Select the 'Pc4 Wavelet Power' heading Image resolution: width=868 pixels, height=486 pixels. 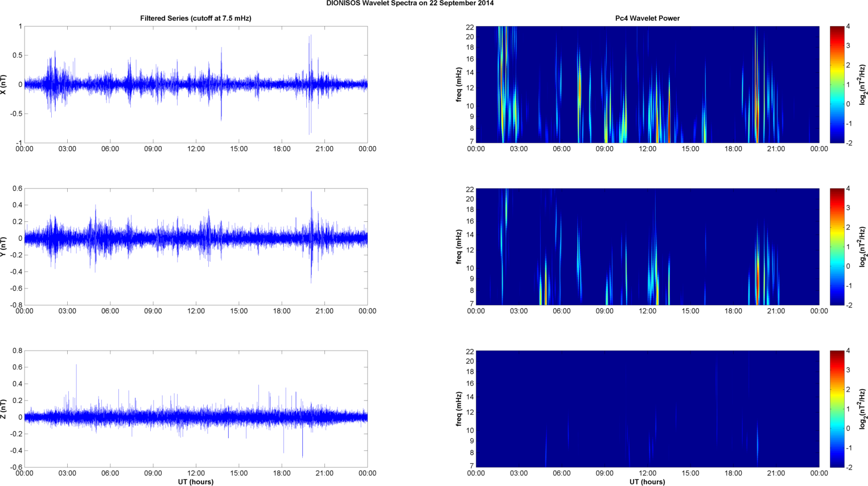[x=647, y=18]
